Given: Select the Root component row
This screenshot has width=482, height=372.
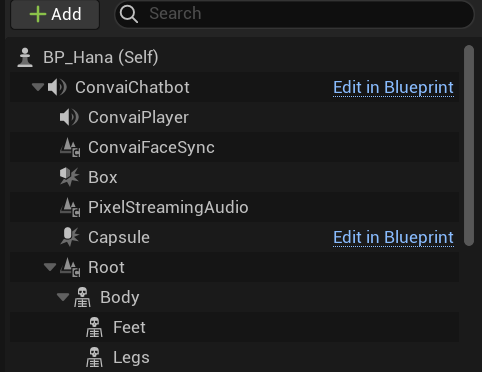Looking at the screenshot, I should pyautogui.click(x=234, y=267).
